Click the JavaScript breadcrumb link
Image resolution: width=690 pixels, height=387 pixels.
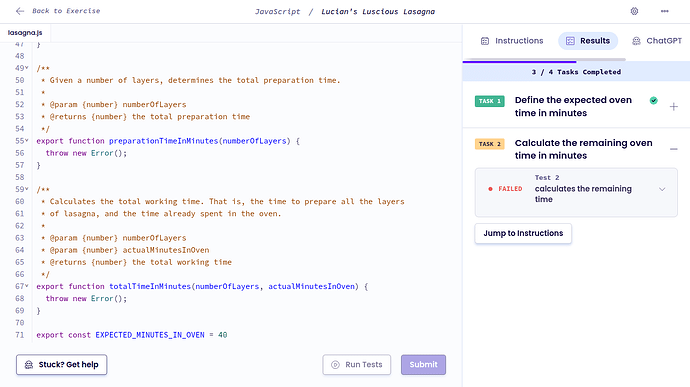[x=278, y=11]
